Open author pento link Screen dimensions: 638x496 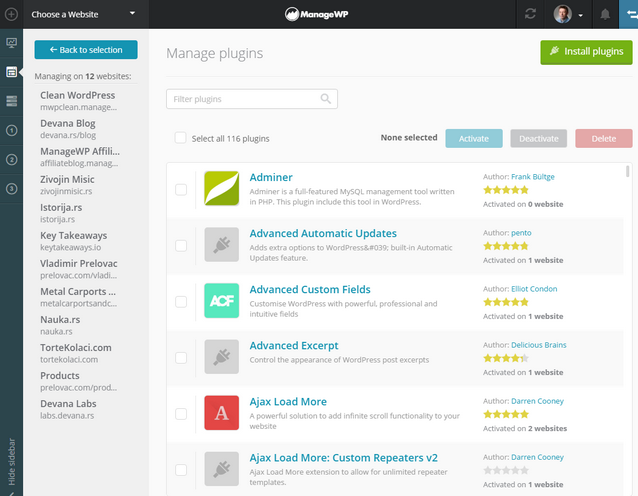pos(521,233)
